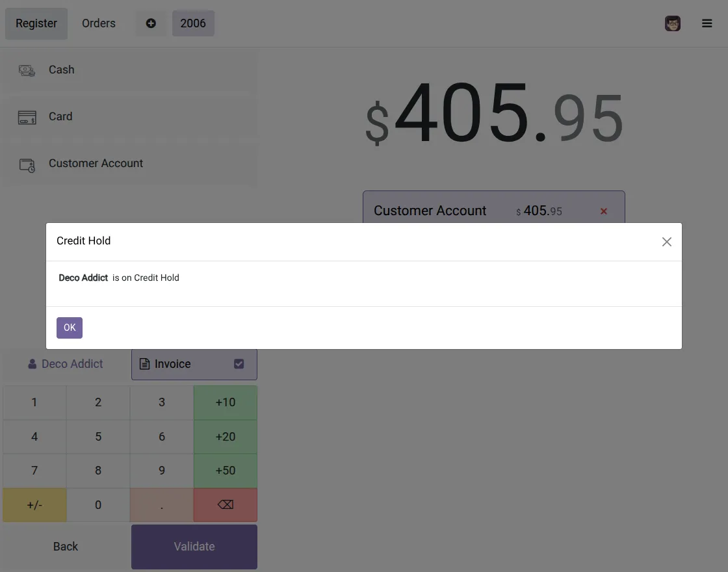
Task: Choose Customer Account payment method
Action: [x=130, y=163]
